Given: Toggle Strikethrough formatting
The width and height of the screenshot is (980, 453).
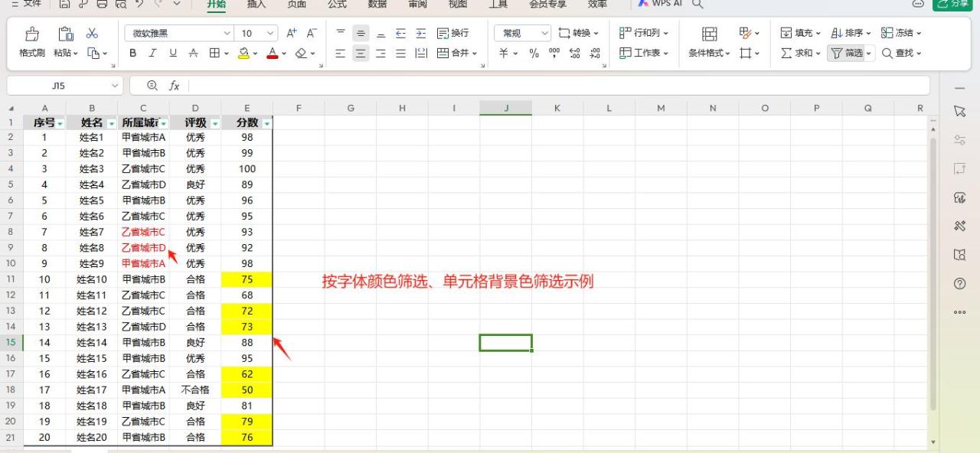Looking at the screenshot, I should 194,54.
